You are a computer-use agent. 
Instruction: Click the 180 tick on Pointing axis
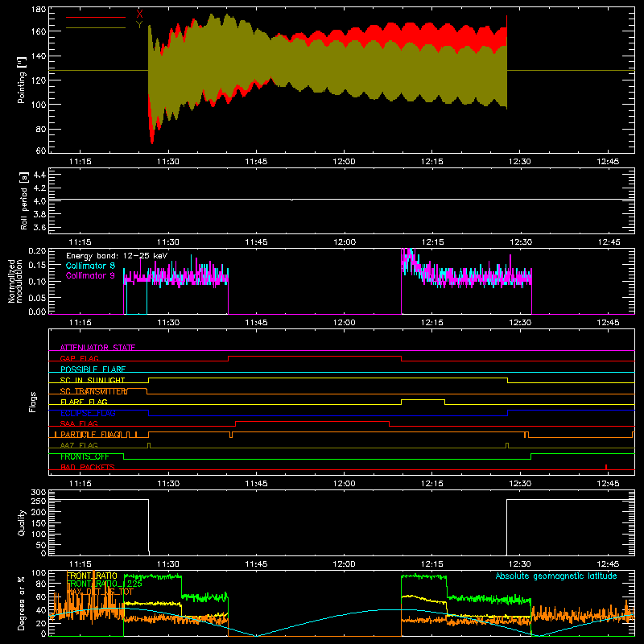click(39, 9)
